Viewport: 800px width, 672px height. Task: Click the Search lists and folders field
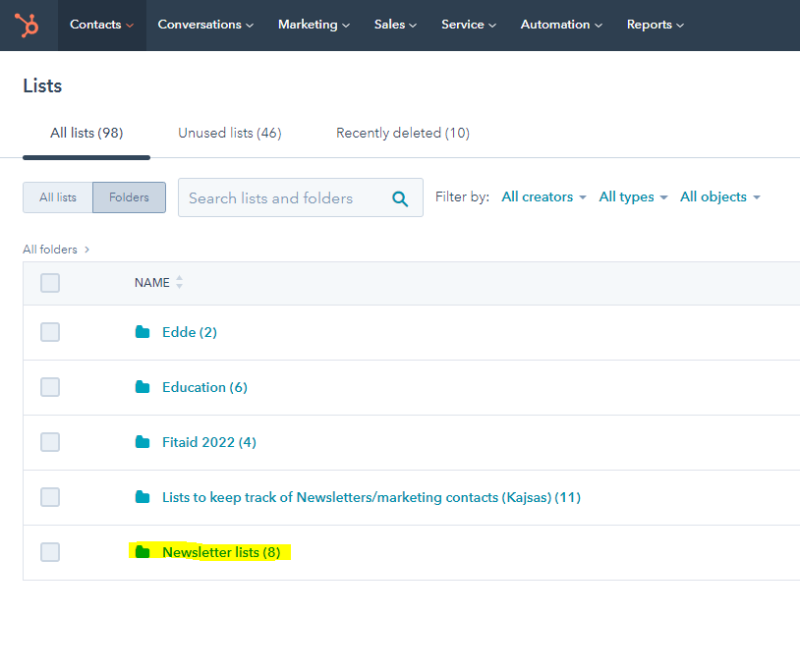pos(280,198)
